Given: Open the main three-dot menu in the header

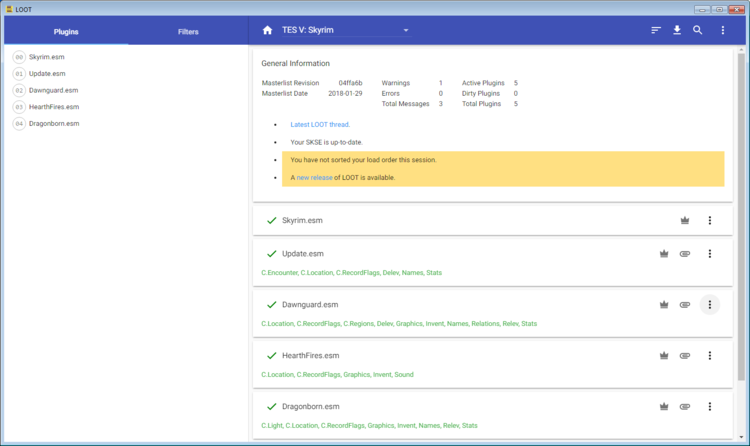Looking at the screenshot, I should click(723, 30).
